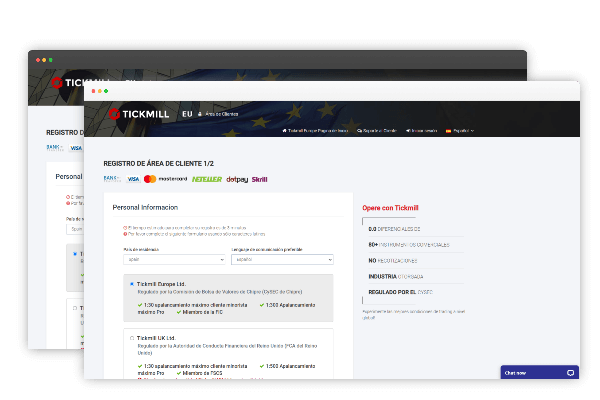Click the Mastercard logo
This screenshot has width=600, height=400.
[165, 179]
